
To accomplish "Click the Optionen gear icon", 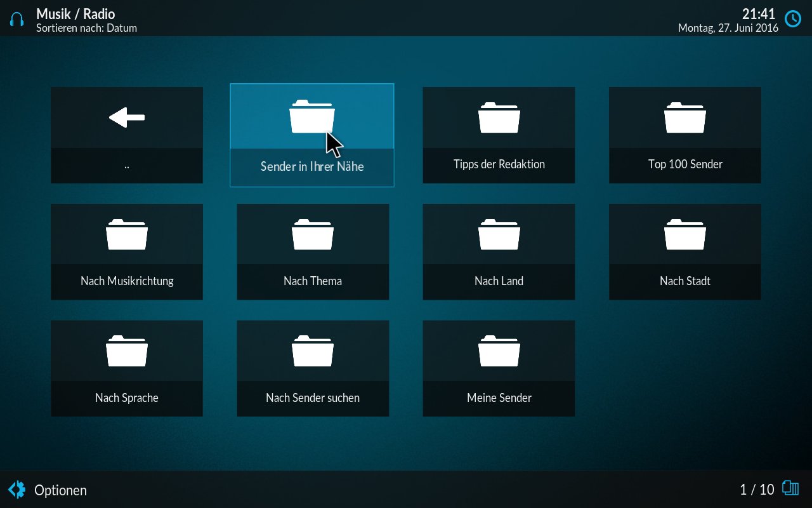I will pyautogui.click(x=17, y=490).
